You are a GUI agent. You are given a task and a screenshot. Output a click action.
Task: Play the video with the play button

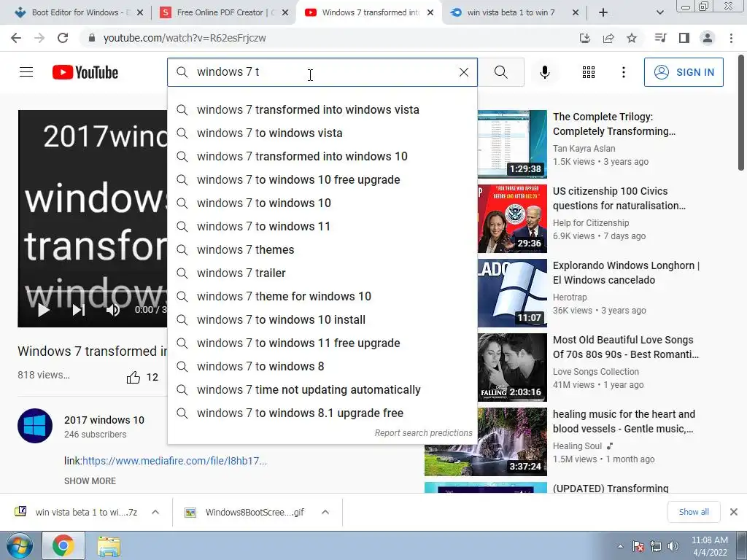point(43,310)
